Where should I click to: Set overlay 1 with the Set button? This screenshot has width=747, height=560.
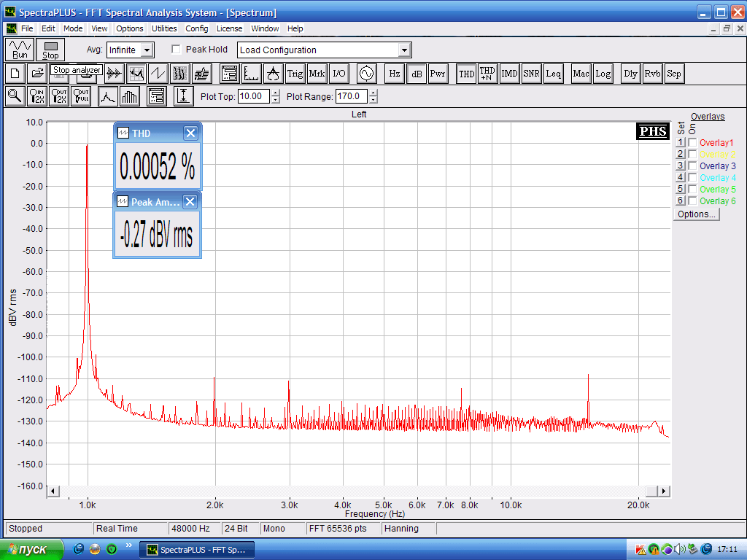pos(681,142)
